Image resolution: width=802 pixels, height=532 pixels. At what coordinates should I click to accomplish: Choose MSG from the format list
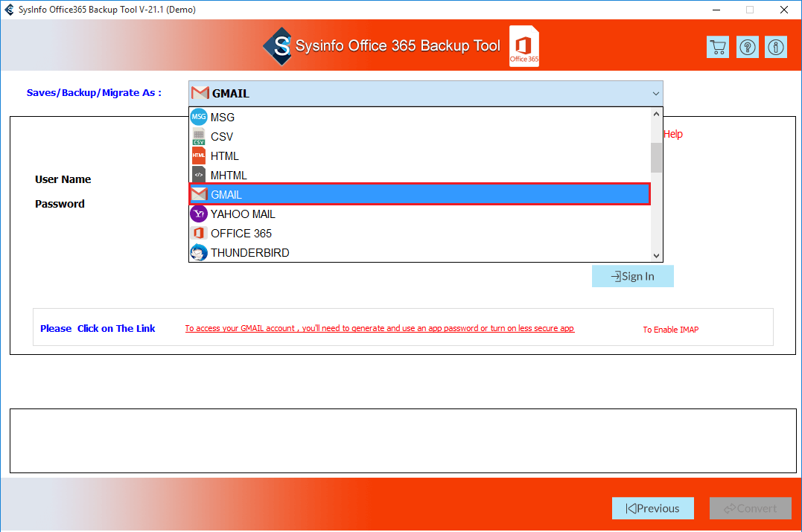(420, 117)
